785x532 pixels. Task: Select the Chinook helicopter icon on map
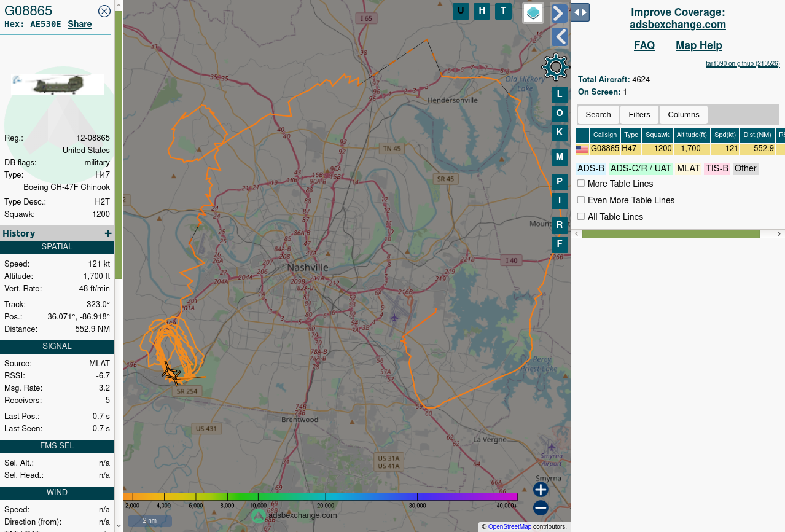(x=171, y=373)
